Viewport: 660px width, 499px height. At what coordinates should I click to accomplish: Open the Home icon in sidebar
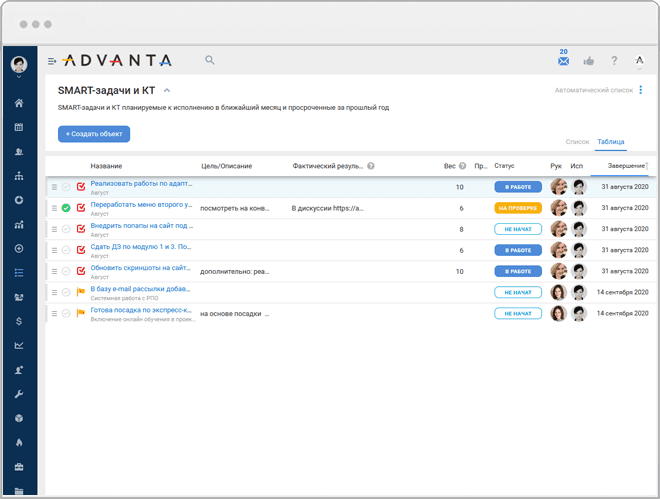coord(19,103)
